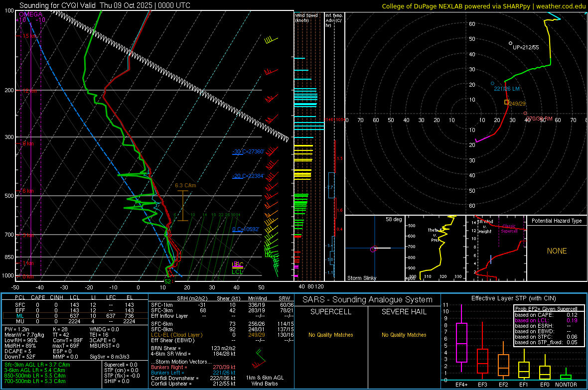Click the 'SFC-1km' shear row
Screen dimensions: 588x390
tap(222, 305)
